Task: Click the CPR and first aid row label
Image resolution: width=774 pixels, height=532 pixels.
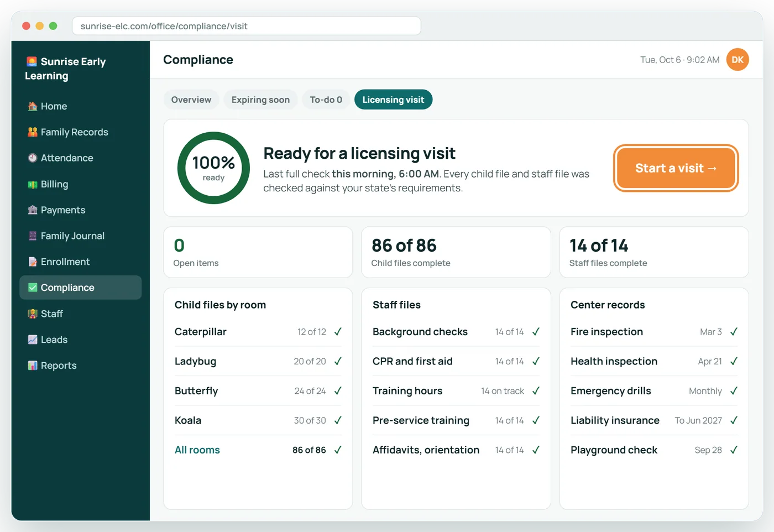Action: tap(412, 361)
